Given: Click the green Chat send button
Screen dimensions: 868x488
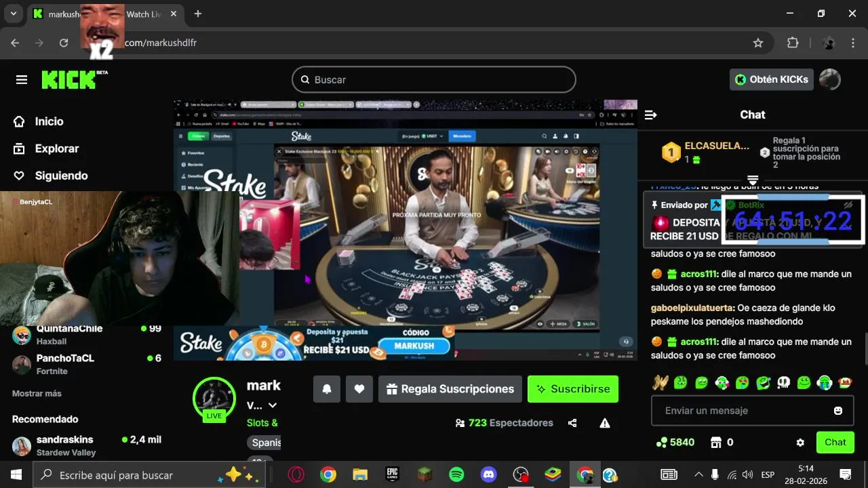Looking at the screenshot, I should click(x=835, y=442).
